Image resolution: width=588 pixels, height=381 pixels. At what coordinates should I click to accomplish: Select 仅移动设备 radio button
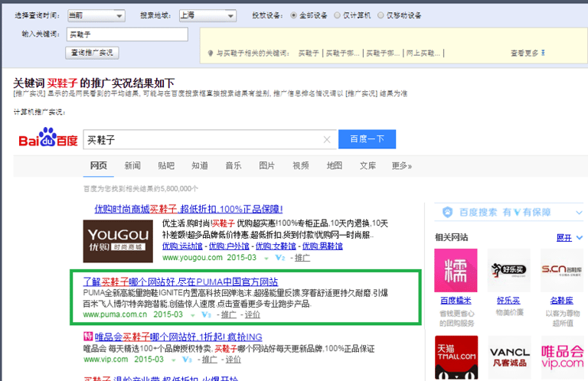click(381, 15)
